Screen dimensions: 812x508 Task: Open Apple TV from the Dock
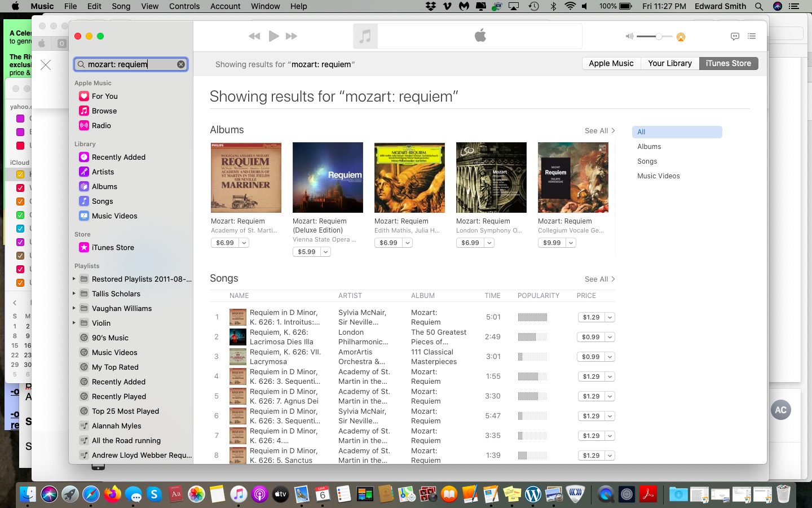tap(280, 494)
